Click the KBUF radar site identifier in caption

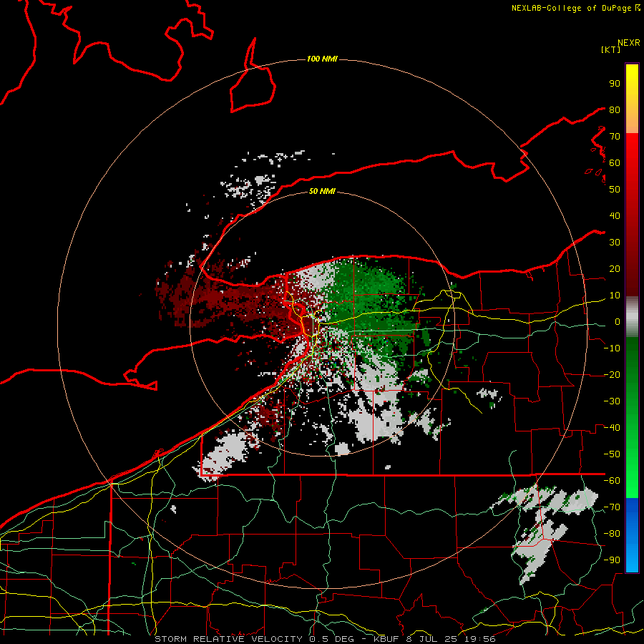point(386,639)
